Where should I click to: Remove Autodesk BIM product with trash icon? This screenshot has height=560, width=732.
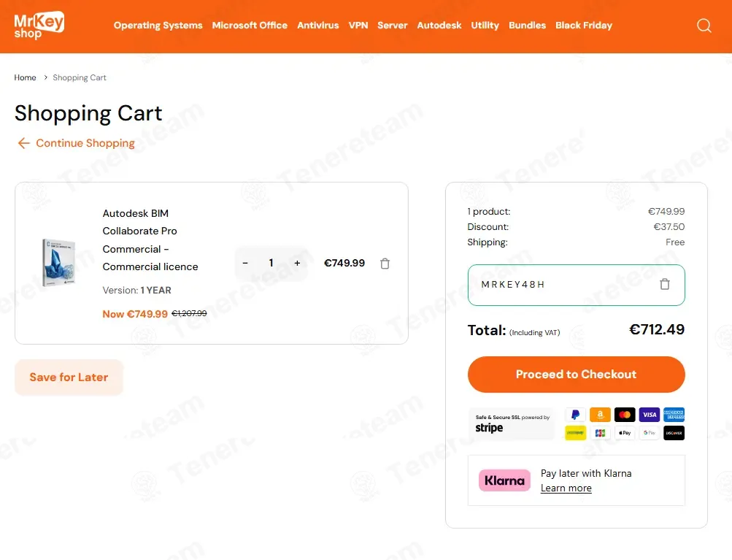pos(385,264)
